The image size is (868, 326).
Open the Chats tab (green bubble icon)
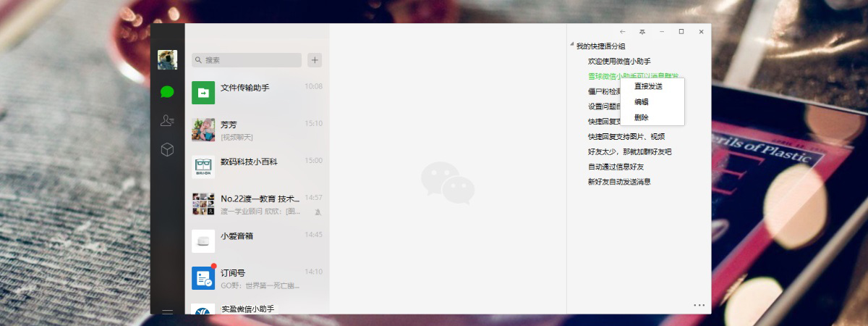pyautogui.click(x=167, y=91)
